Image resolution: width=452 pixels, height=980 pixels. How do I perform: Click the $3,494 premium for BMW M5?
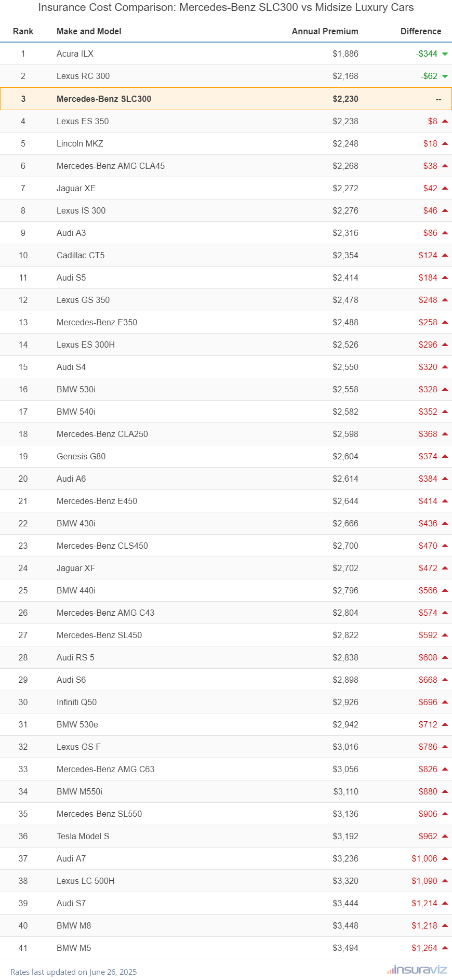click(345, 948)
